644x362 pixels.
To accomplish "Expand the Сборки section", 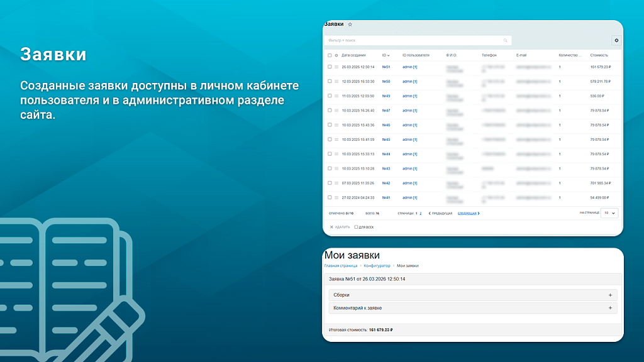I will tap(609, 295).
